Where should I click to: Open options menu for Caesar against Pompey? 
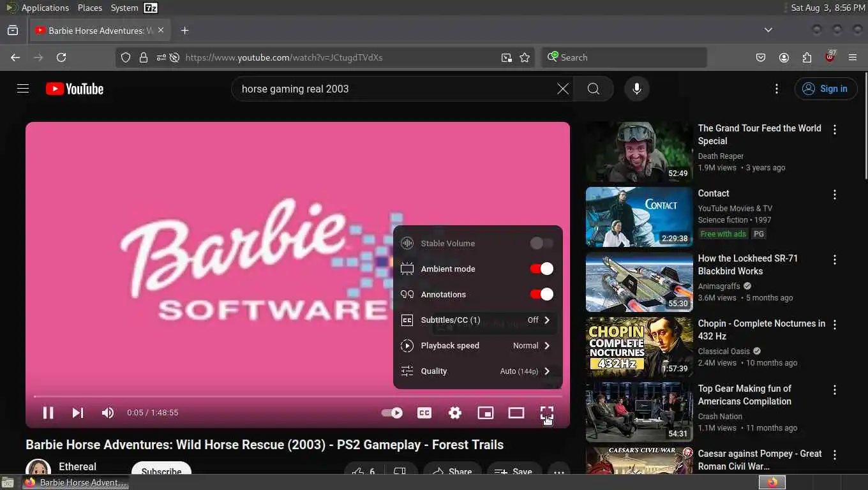click(835, 455)
